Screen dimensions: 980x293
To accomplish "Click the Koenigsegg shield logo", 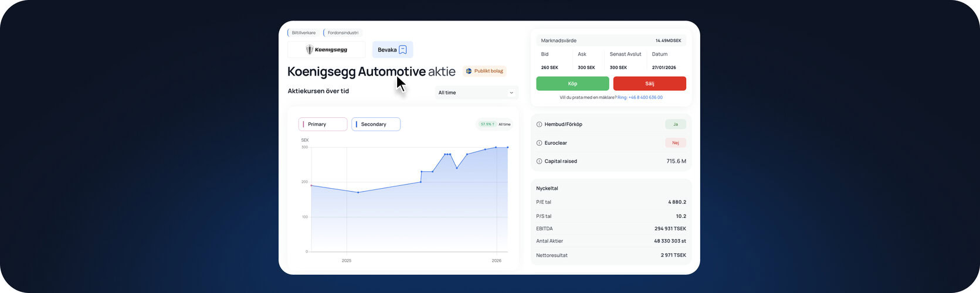I will pyautogui.click(x=310, y=50).
